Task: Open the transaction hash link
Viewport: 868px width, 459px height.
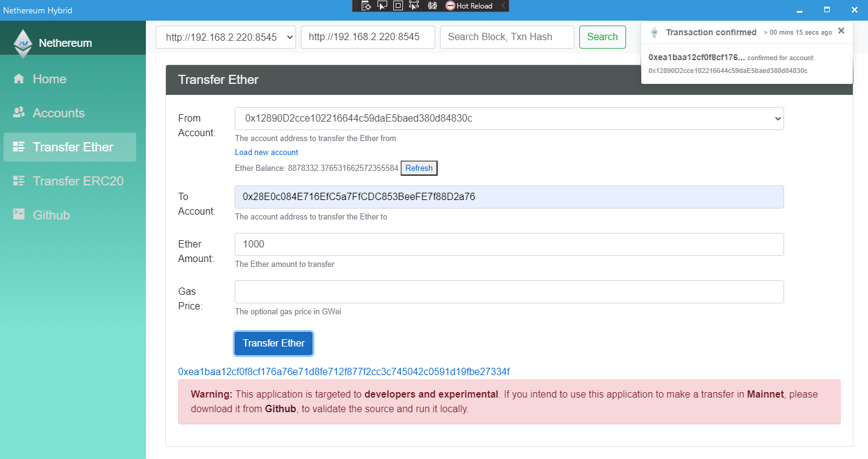Action: pos(344,371)
